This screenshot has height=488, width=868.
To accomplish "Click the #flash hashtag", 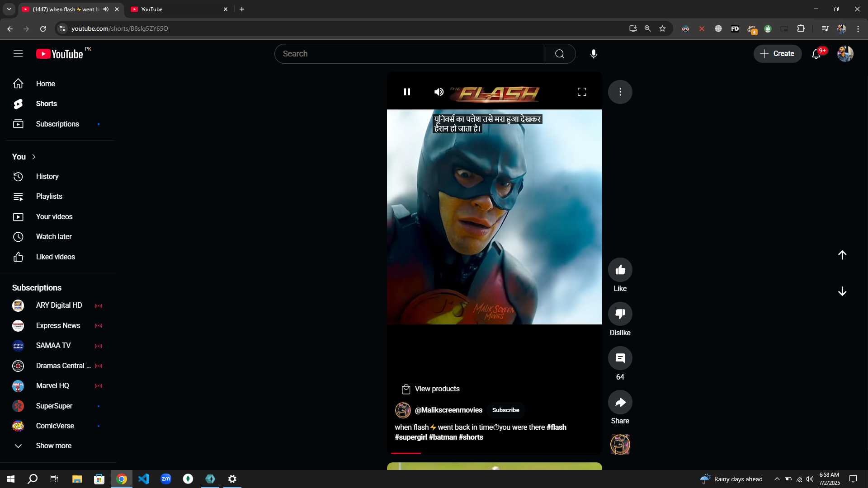I will click(556, 427).
